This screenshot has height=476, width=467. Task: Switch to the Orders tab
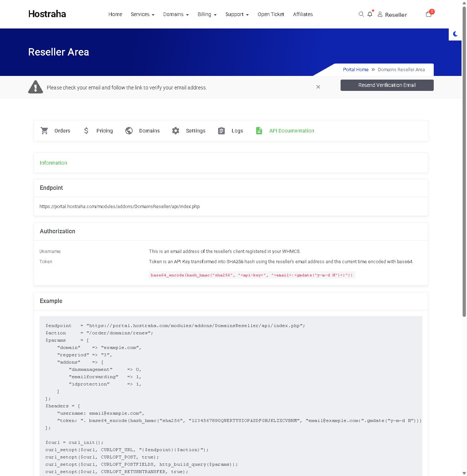(x=62, y=131)
